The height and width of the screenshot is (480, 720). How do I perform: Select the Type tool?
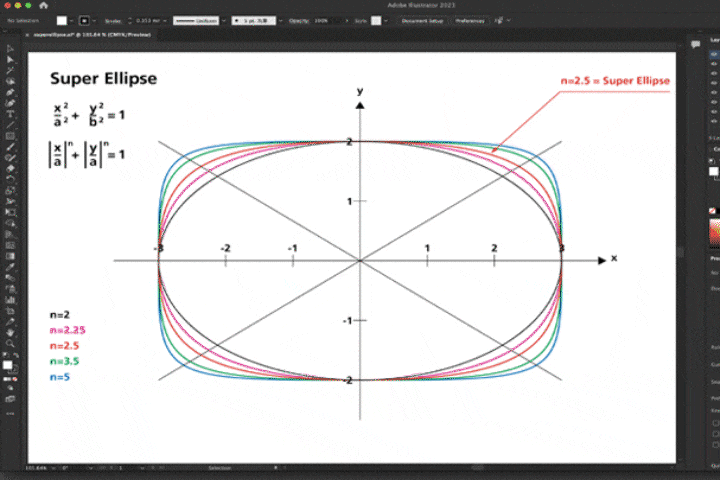(10, 114)
